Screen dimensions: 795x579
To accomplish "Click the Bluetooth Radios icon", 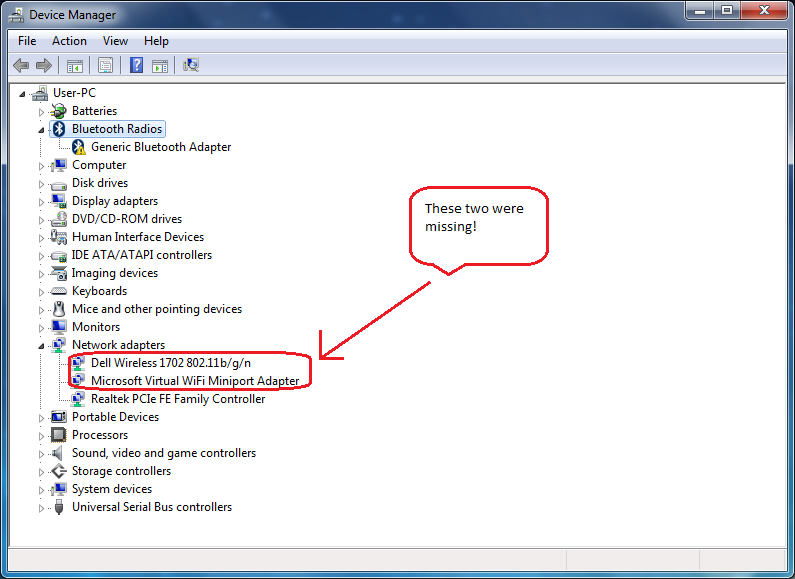I will coord(59,129).
